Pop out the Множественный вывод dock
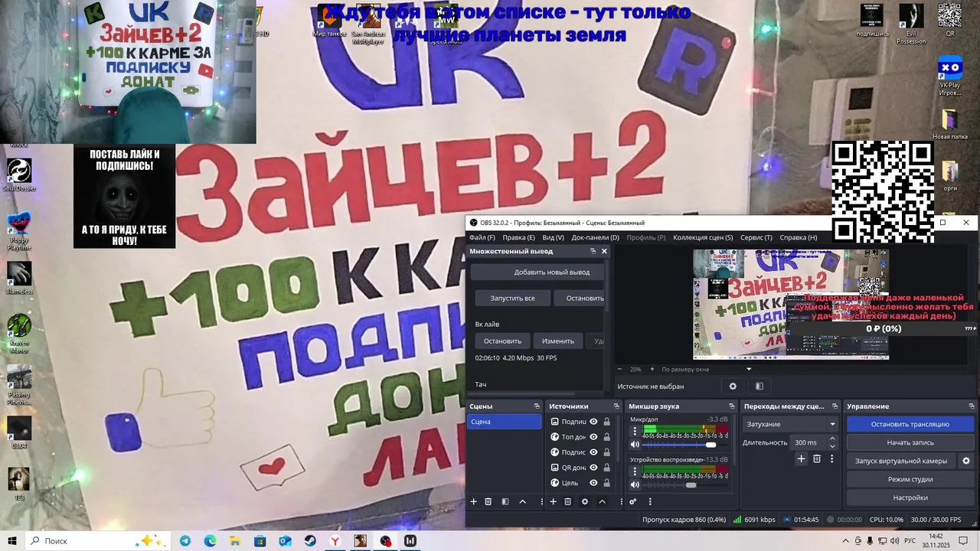 (593, 251)
